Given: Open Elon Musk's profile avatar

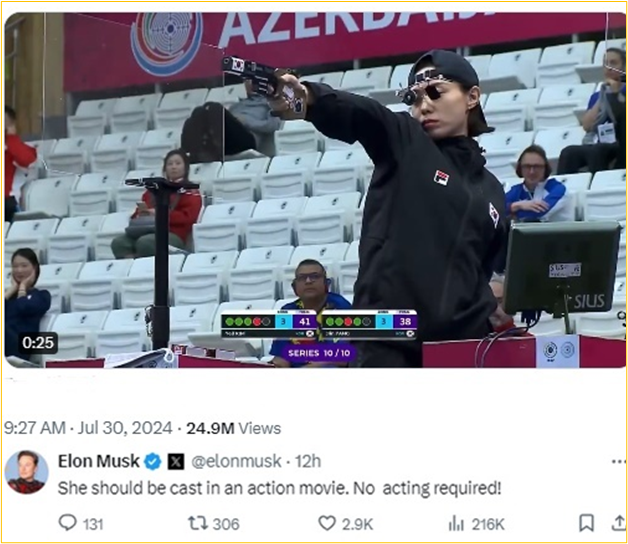Looking at the screenshot, I should (26, 472).
